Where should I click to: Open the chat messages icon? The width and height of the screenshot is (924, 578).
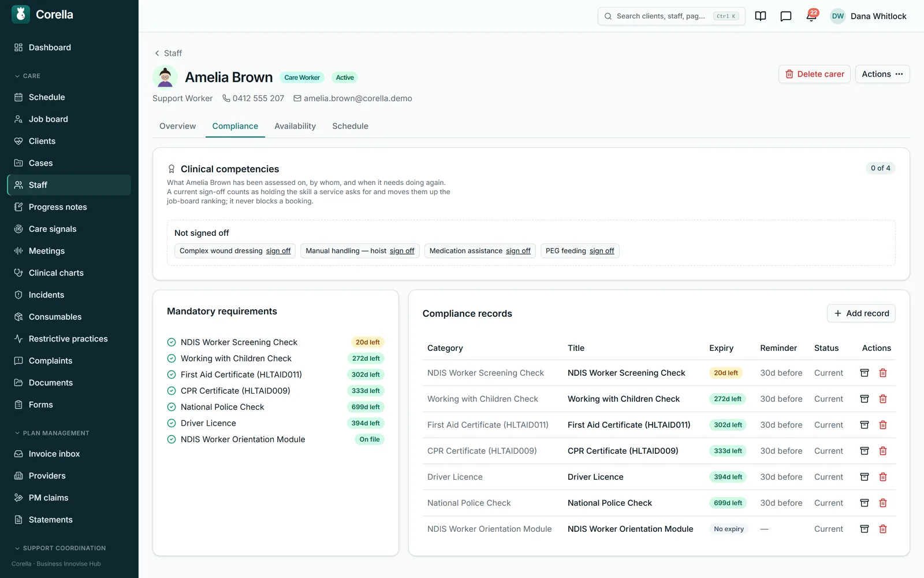[x=786, y=16]
